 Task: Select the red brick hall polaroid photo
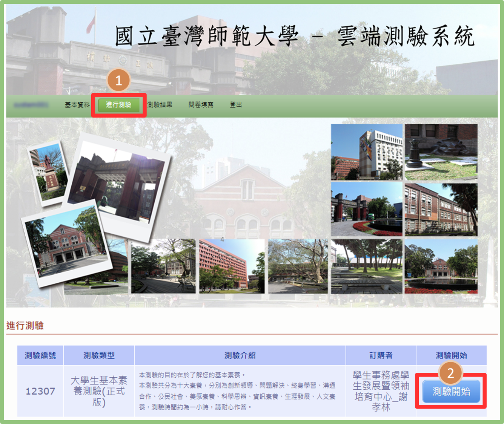point(64,244)
